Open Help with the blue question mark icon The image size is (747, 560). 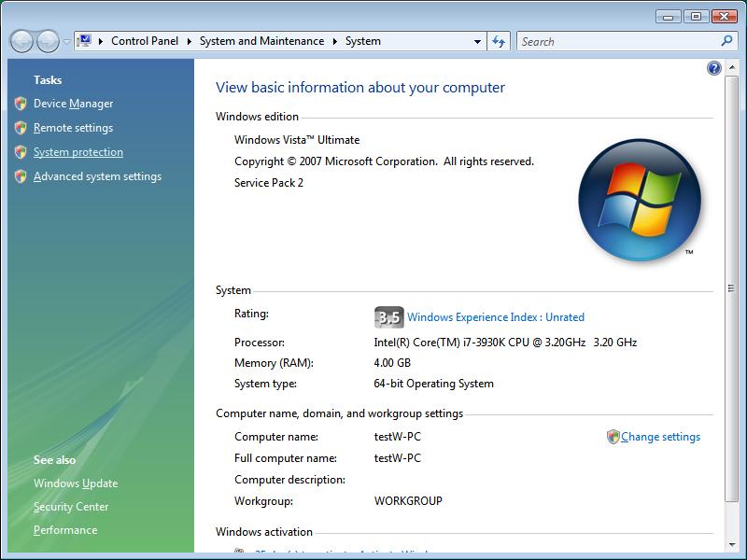(x=714, y=68)
